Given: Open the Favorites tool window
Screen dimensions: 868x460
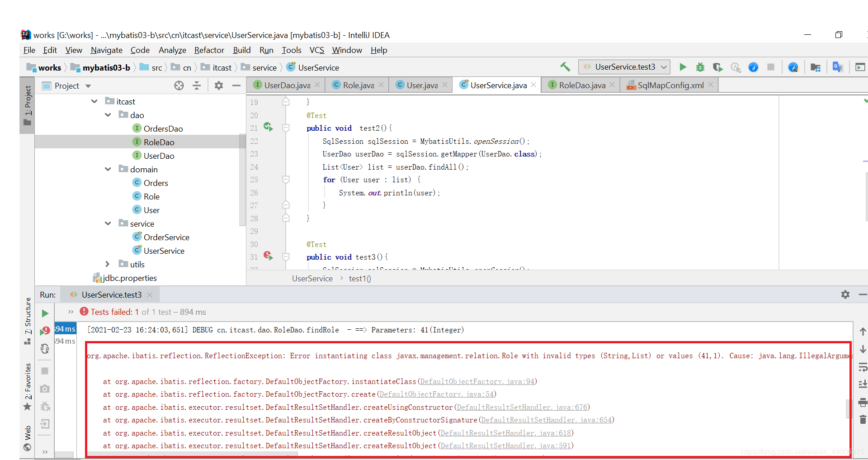Looking at the screenshot, I should point(28,386).
